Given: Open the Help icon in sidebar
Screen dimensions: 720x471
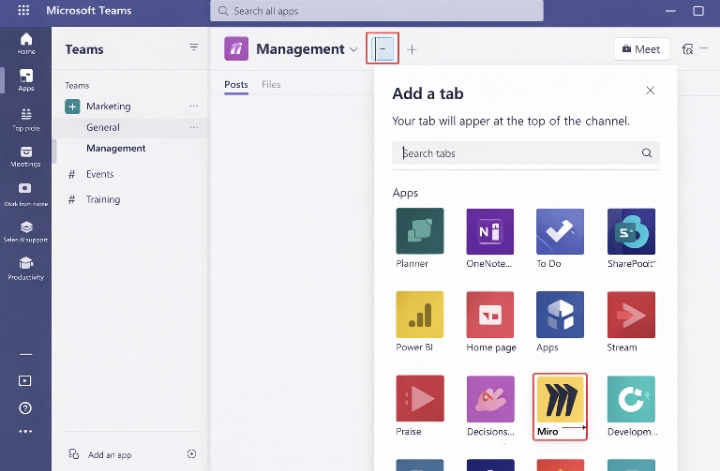Looking at the screenshot, I should coord(25,407).
